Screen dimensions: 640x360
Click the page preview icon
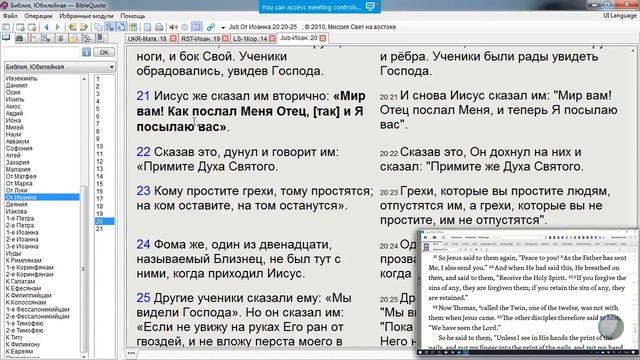tap(147, 27)
